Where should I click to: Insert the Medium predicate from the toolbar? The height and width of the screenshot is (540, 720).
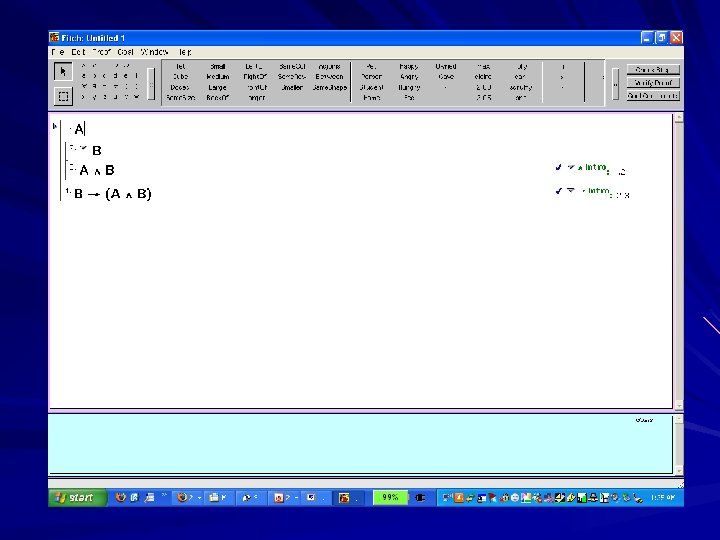click(218, 77)
